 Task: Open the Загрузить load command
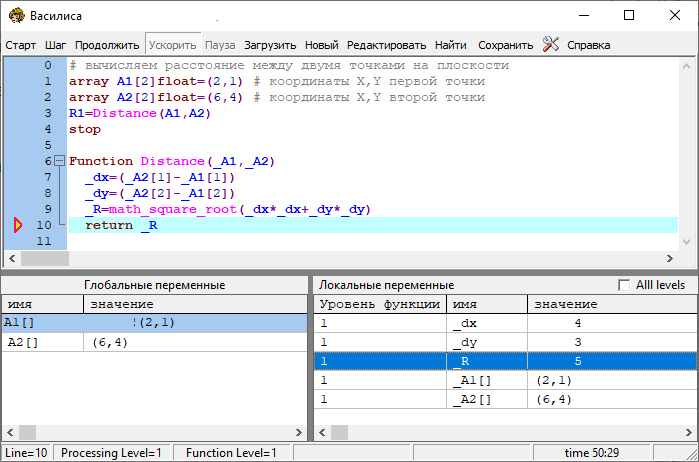coord(270,45)
